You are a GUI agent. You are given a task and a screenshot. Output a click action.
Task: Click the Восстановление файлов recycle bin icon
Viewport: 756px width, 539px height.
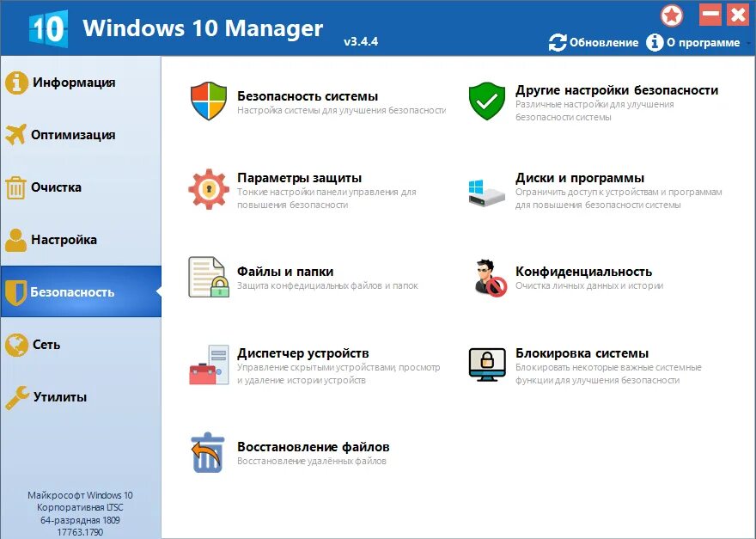208,452
